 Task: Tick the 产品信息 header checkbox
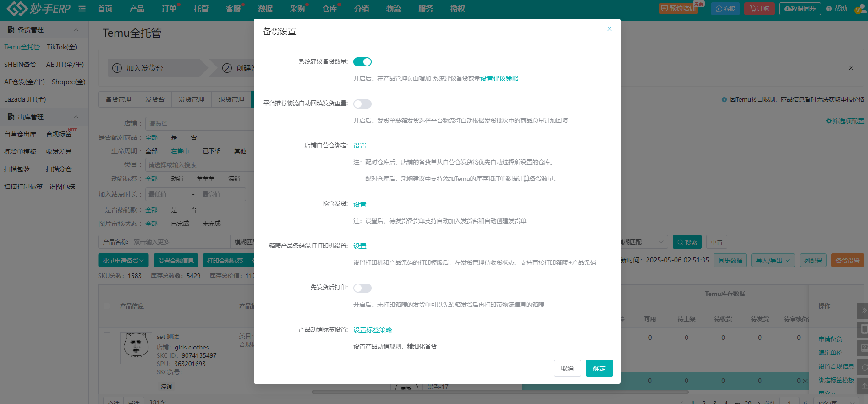pos(107,306)
